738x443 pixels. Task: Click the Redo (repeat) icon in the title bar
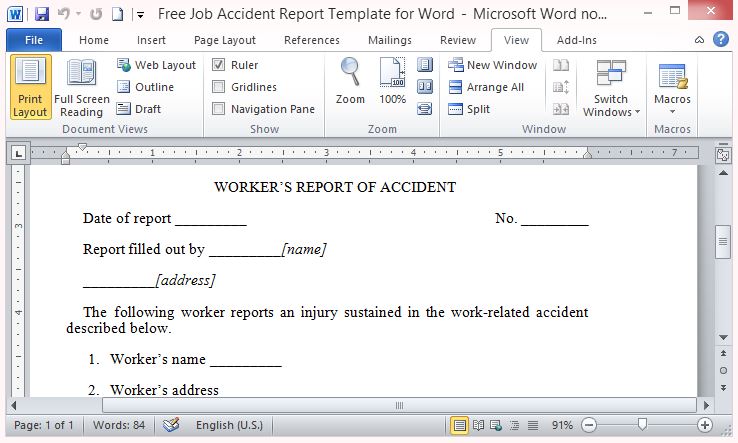pyautogui.click(x=96, y=15)
